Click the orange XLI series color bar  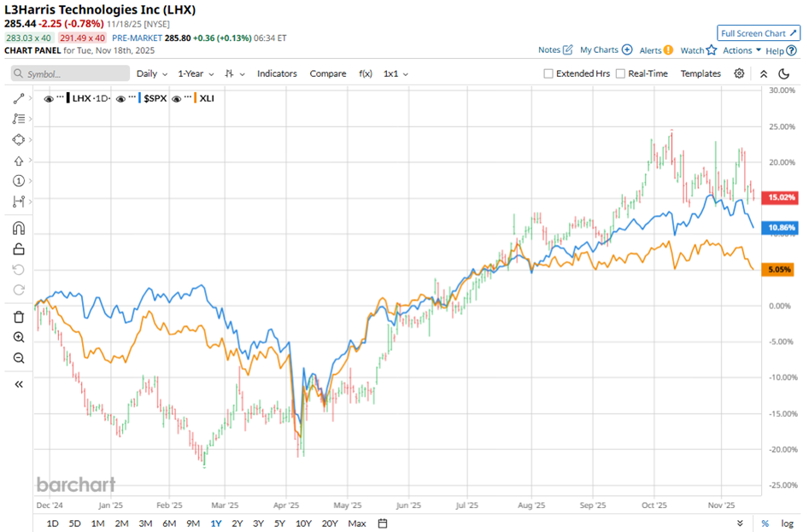click(x=195, y=98)
